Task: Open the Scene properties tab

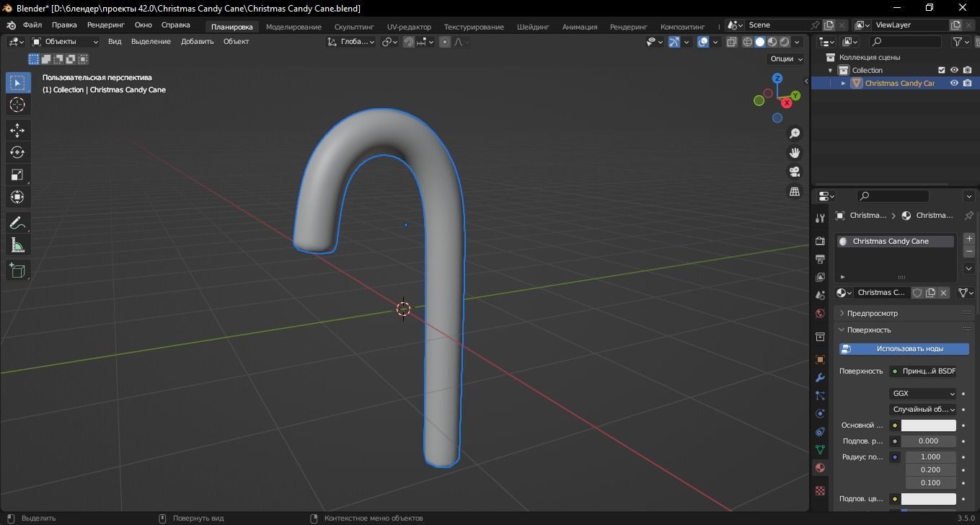Action: (x=820, y=295)
